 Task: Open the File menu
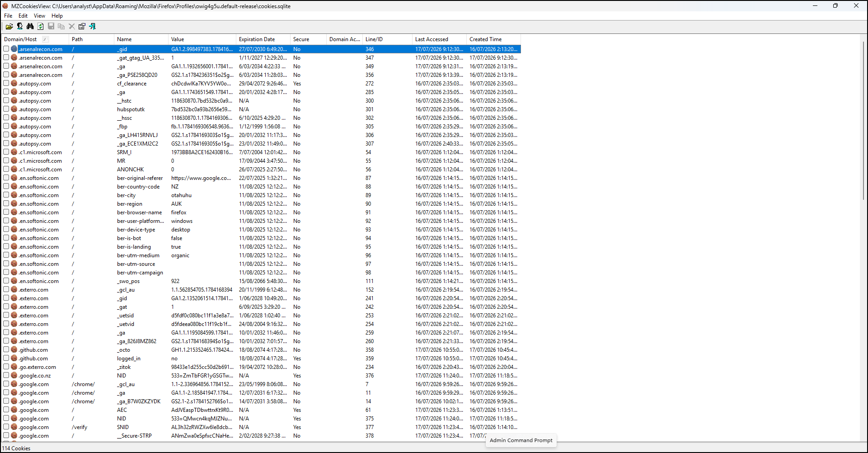coord(8,15)
